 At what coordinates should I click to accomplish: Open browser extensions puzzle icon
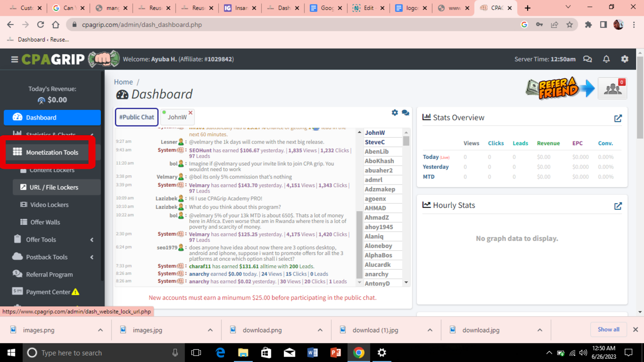(588, 25)
